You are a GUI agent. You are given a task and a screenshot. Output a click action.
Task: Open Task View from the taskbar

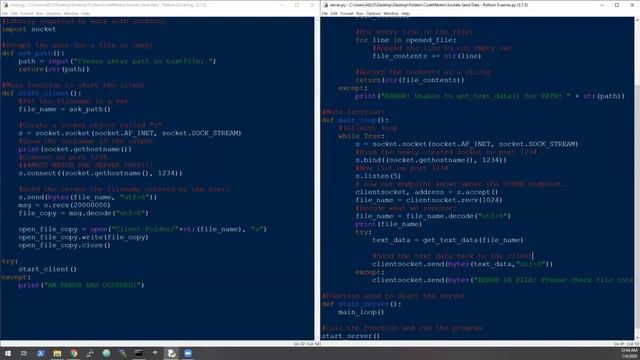(x=24, y=353)
